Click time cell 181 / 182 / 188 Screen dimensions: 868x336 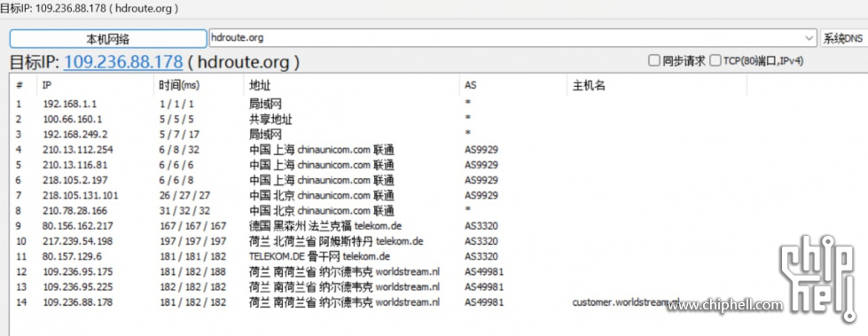192,272
